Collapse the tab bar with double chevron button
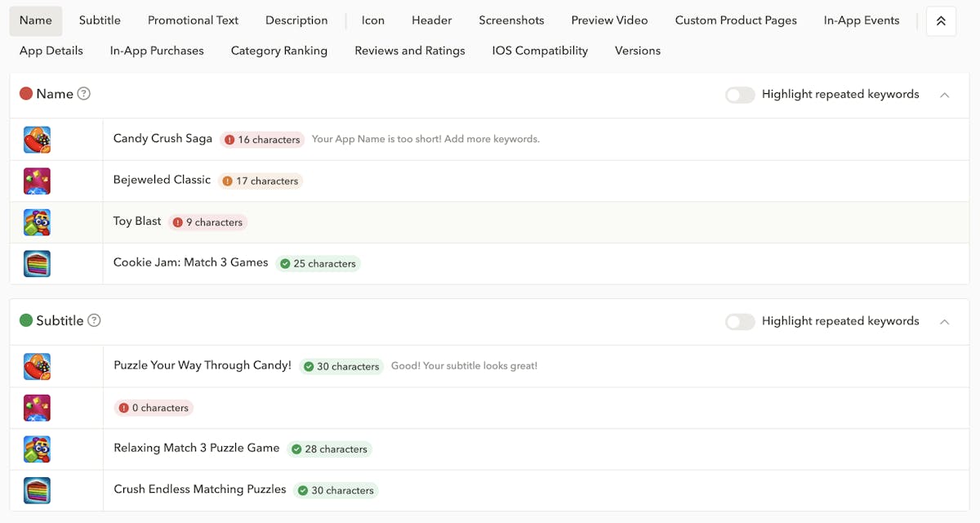The image size is (980, 523). (x=941, y=21)
